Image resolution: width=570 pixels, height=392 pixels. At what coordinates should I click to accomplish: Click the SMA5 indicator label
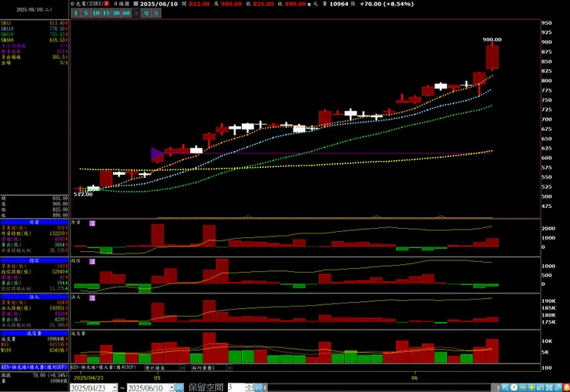(x=6, y=23)
